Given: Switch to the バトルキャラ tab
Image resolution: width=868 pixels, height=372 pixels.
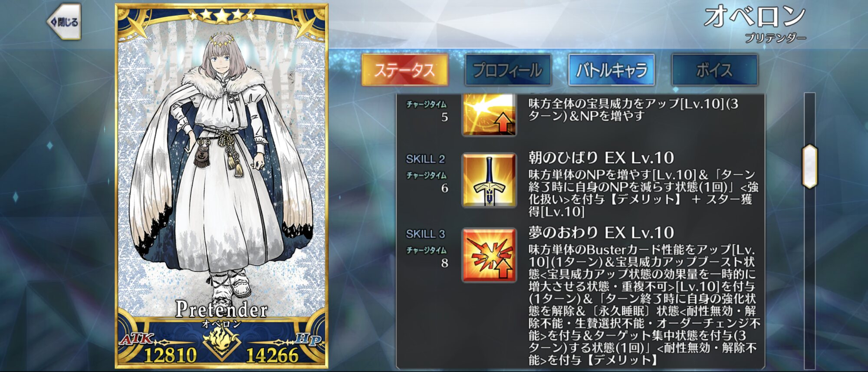Looking at the screenshot, I should coord(612,70).
